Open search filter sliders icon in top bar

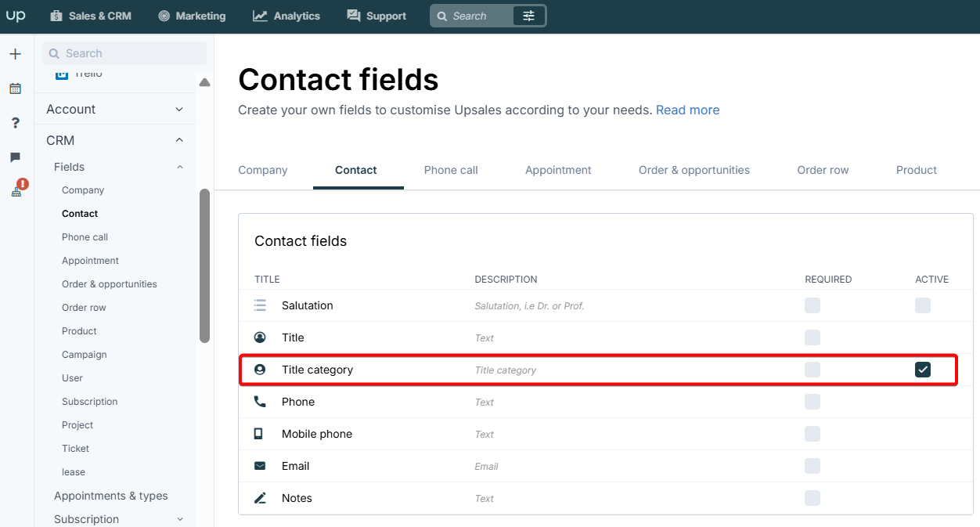point(529,16)
